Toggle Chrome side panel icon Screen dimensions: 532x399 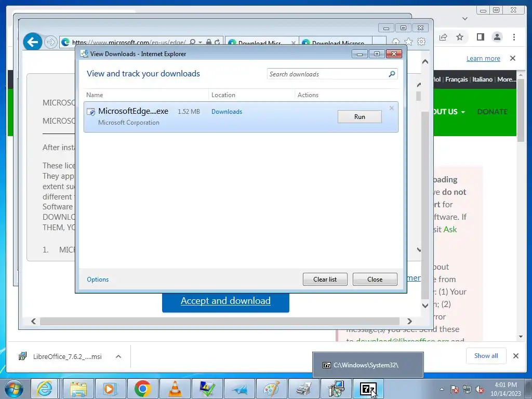point(481,37)
